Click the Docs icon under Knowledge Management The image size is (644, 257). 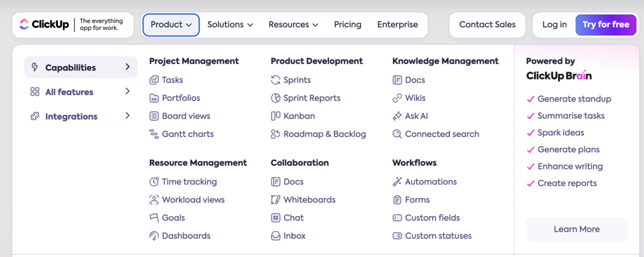[x=397, y=80]
